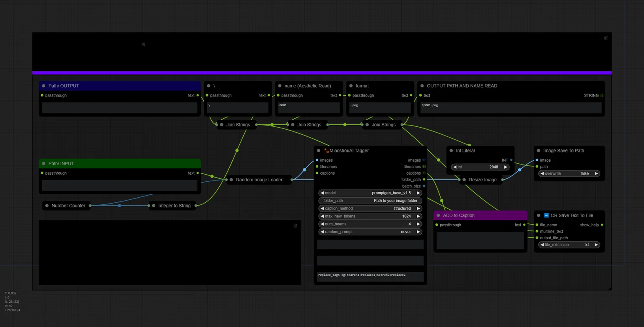The image size is (644, 327).
Task: Expand the Integer to String node
Action: tap(153, 206)
